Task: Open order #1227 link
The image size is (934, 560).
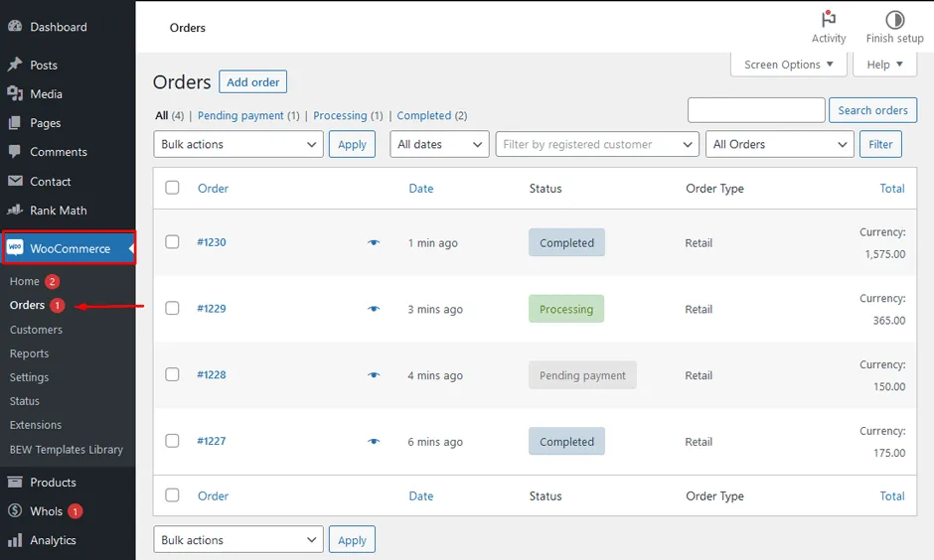Action: (x=212, y=441)
